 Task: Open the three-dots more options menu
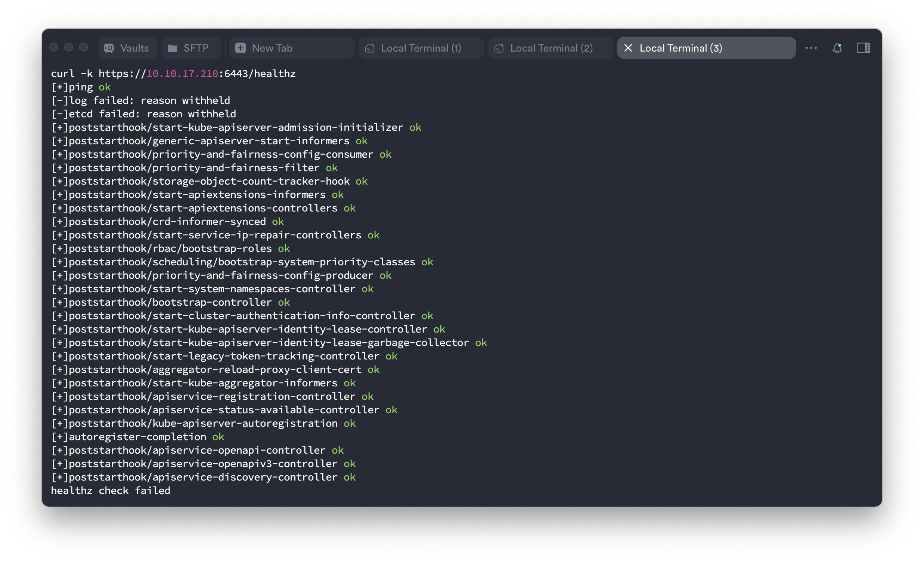pyautogui.click(x=811, y=48)
